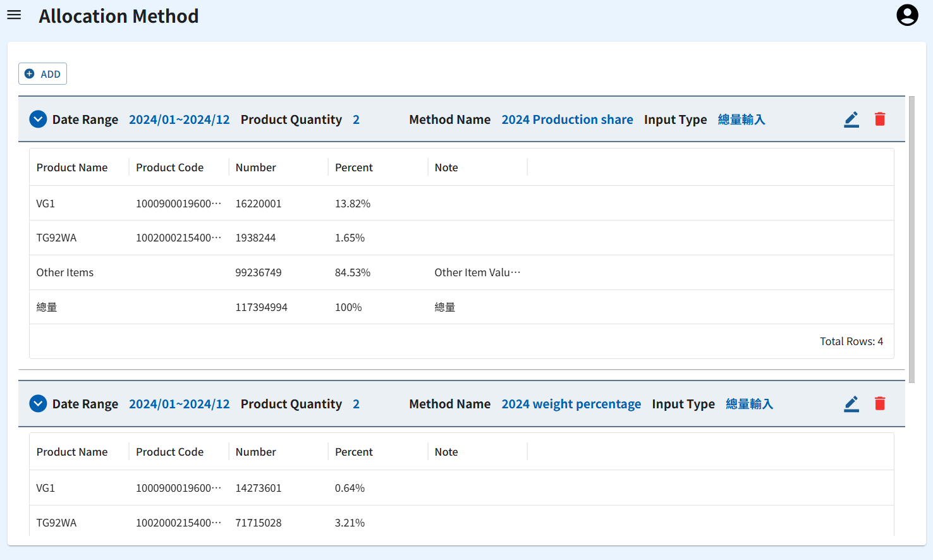Viewport: 933px width, 560px height.
Task: Click the 2024 weight percentage method name
Action: click(x=571, y=404)
